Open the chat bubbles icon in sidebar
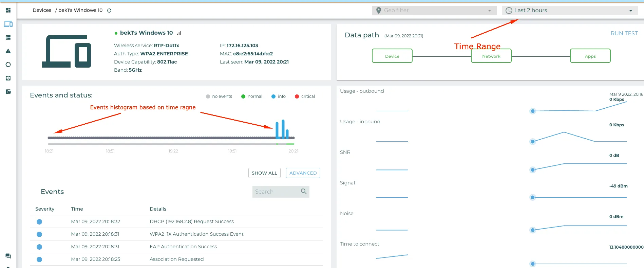Image resolution: width=644 pixels, height=268 pixels. tap(8, 256)
